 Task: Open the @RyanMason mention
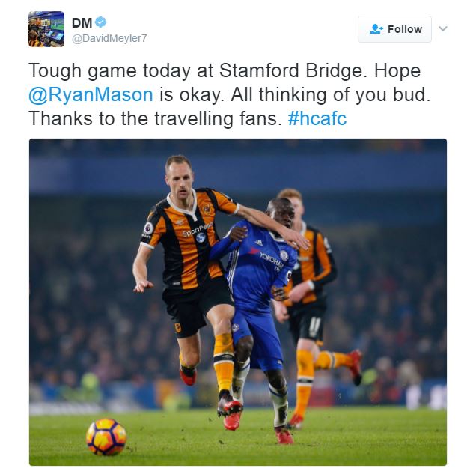[91, 95]
